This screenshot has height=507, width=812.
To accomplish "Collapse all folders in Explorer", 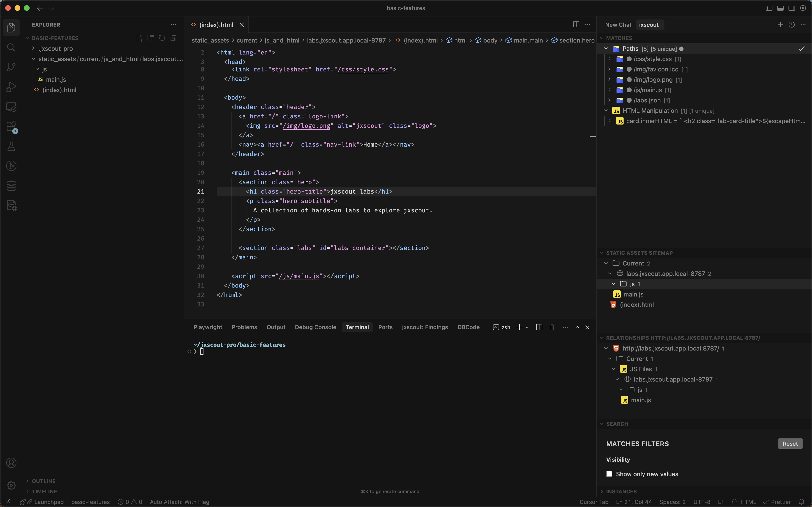I will tap(173, 38).
